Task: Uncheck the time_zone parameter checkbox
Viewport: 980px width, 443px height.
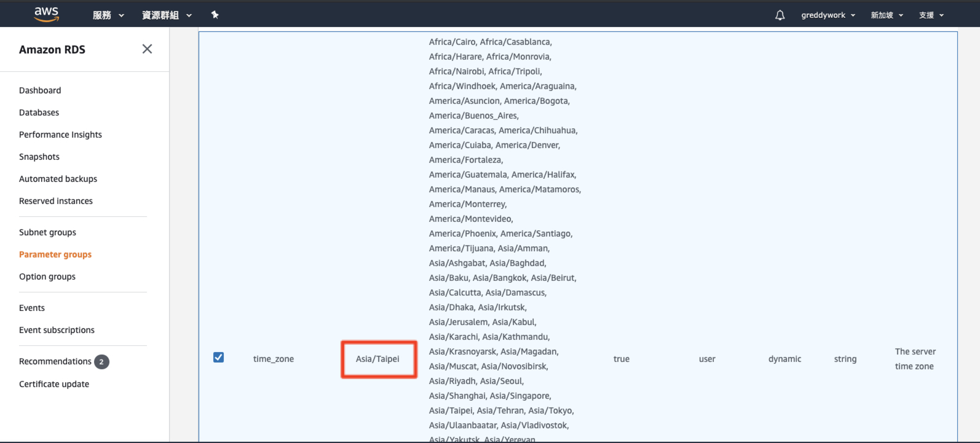Action: (x=218, y=358)
